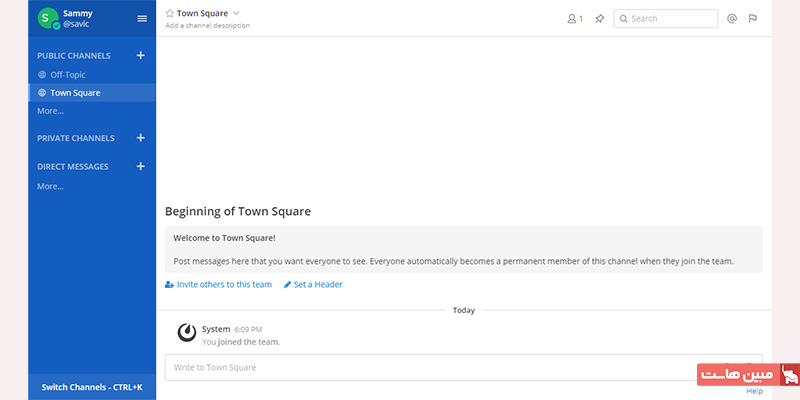This screenshot has height=400, width=800.
Task: Show more public channels
Action: 50,111
